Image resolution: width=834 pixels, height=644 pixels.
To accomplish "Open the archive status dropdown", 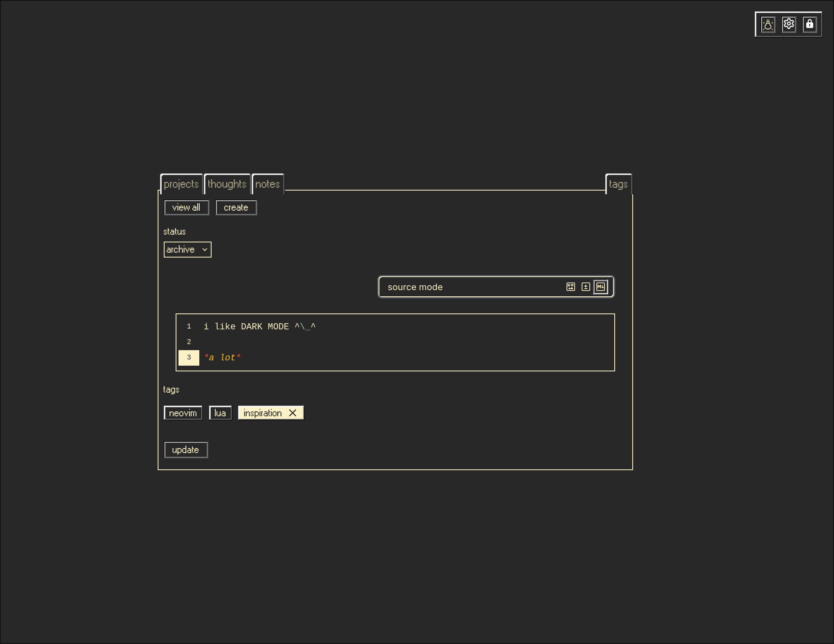I will (x=182, y=250).
